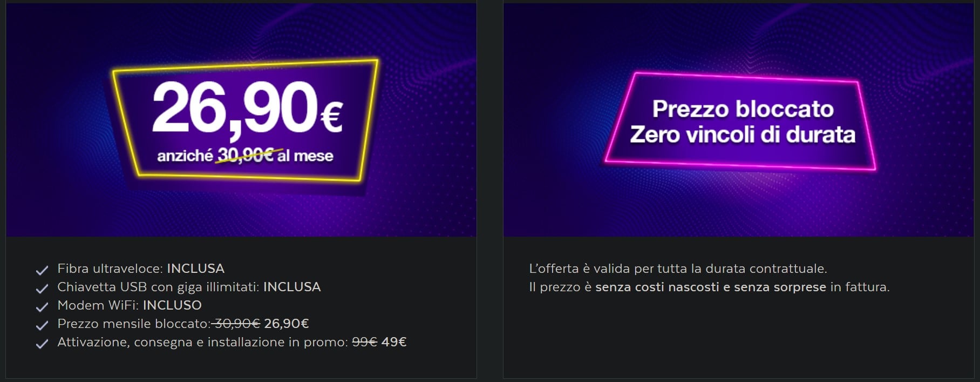Click the Zero vincoli di durata headline
Image resolution: width=980 pixels, height=382 pixels.
[x=743, y=135]
